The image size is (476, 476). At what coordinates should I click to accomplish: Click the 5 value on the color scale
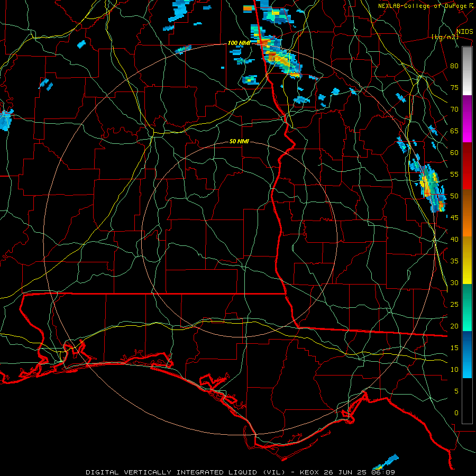pyautogui.click(x=456, y=391)
